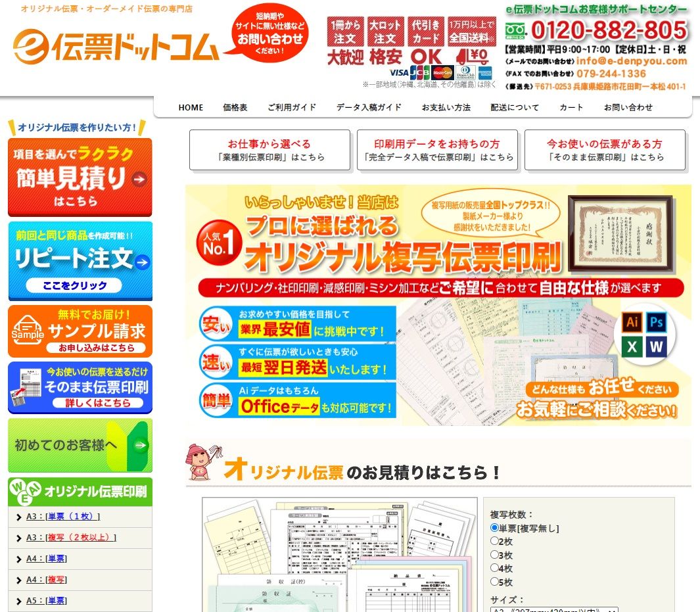Screen dimensions: 700x612
Task: Open the カート menu item
Action: (x=571, y=108)
